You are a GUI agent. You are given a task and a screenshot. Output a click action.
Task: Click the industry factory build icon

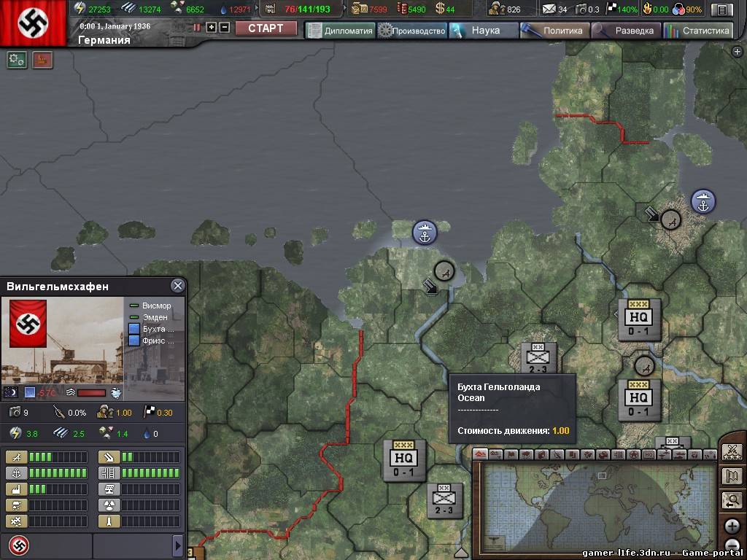[17, 489]
